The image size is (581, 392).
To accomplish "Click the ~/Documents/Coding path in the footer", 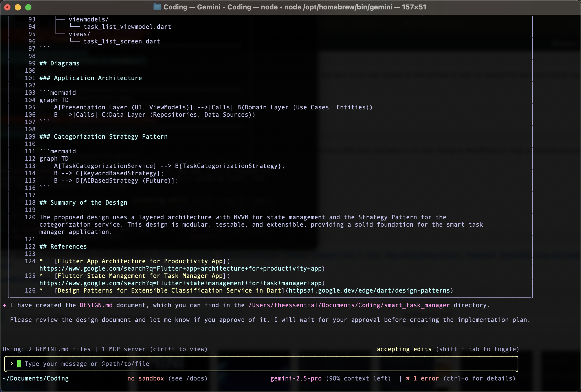I will (36, 378).
